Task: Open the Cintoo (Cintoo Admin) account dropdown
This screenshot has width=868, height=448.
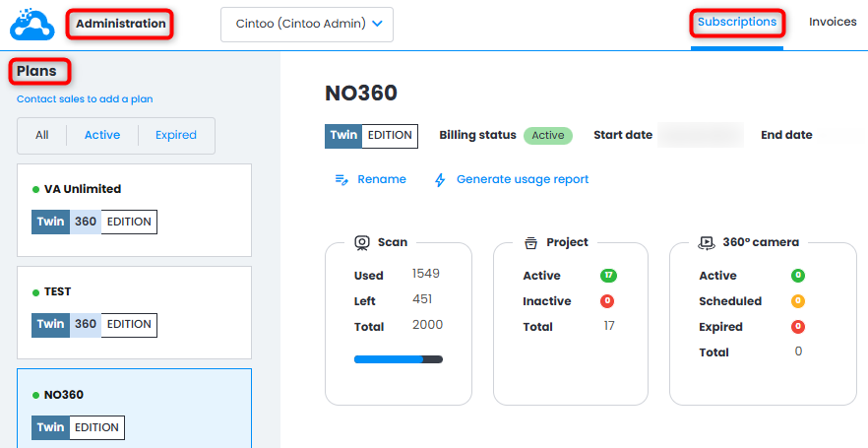Action: click(307, 25)
